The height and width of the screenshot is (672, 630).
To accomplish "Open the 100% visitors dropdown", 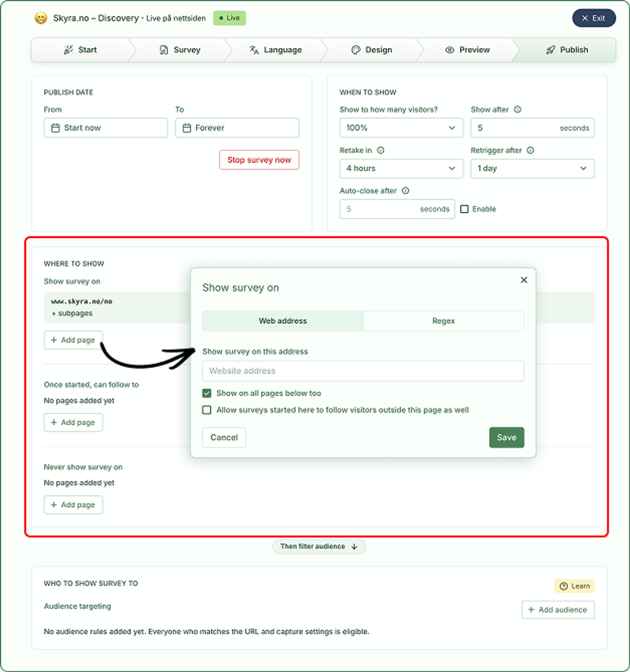I will pyautogui.click(x=401, y=128).
